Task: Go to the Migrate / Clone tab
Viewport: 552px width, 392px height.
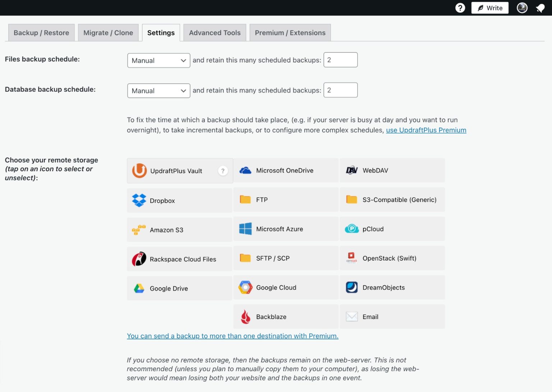Action: click(x=108, y=33)
